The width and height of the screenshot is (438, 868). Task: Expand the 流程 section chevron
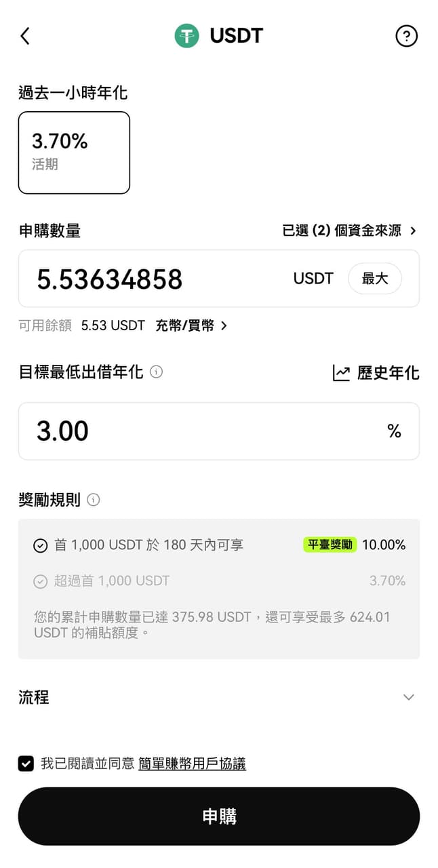408,697
